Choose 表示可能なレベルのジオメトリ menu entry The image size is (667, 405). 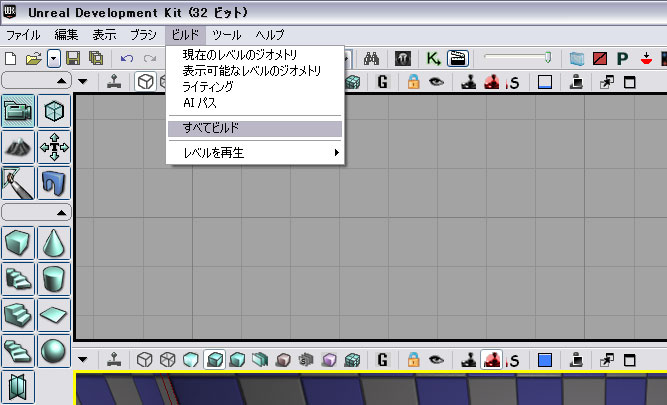pyautogui.click(x=255, y=71)
